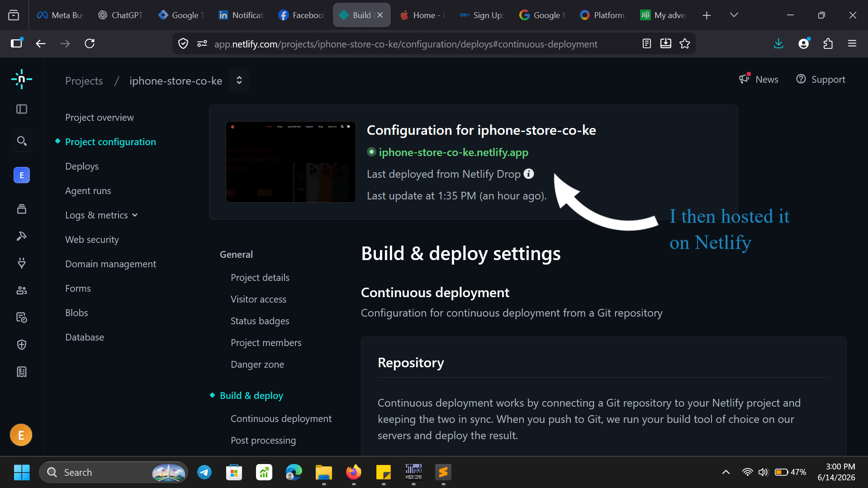Click the address bar URL field
The width and height of the screenshot is (868, 488).
point(406,44)
